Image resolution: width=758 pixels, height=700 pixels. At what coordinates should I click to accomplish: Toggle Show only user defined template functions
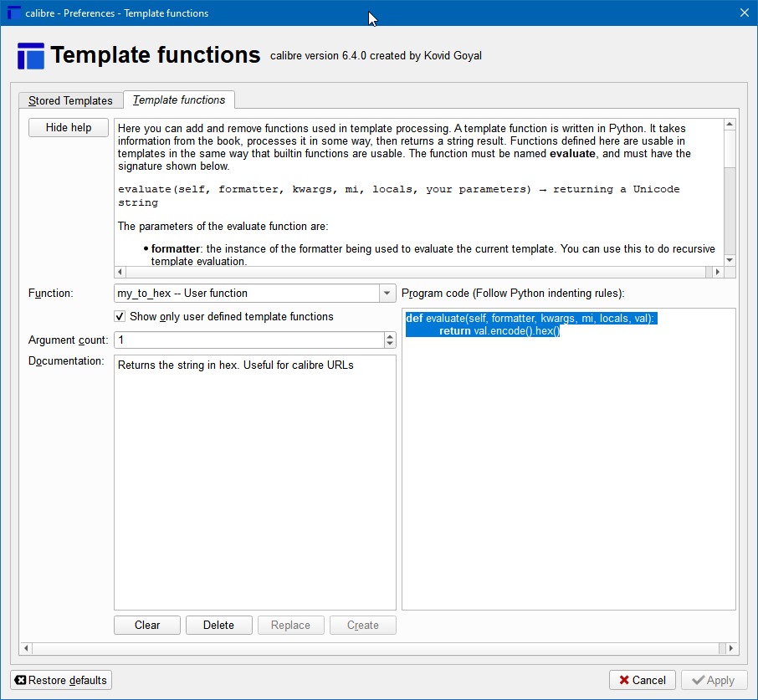pos(120,317)
